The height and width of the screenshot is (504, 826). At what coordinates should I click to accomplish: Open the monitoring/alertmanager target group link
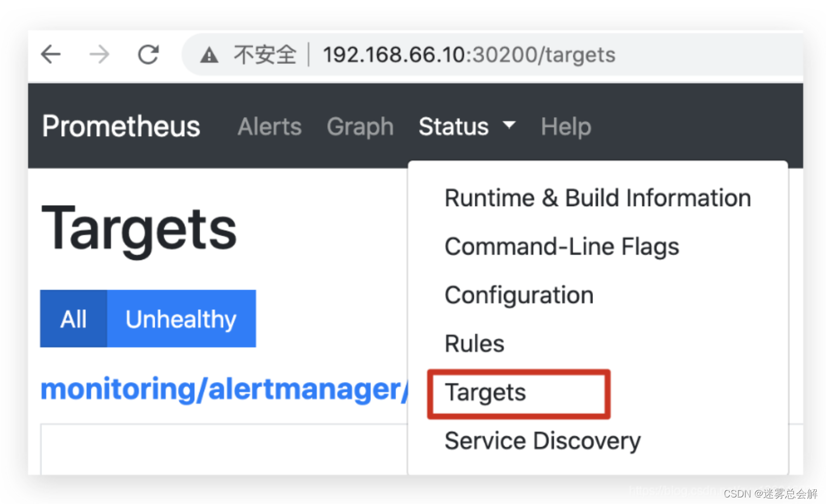(x=224, y=389)
